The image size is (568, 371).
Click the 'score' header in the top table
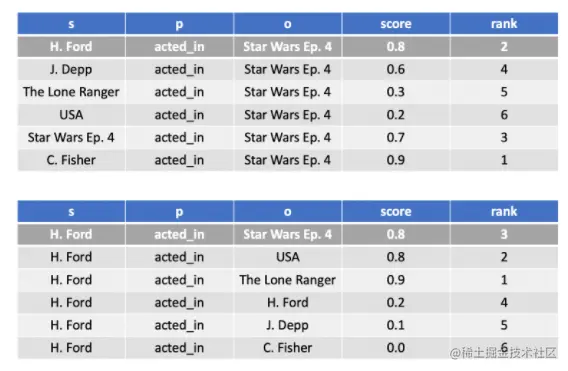(396, 24)
